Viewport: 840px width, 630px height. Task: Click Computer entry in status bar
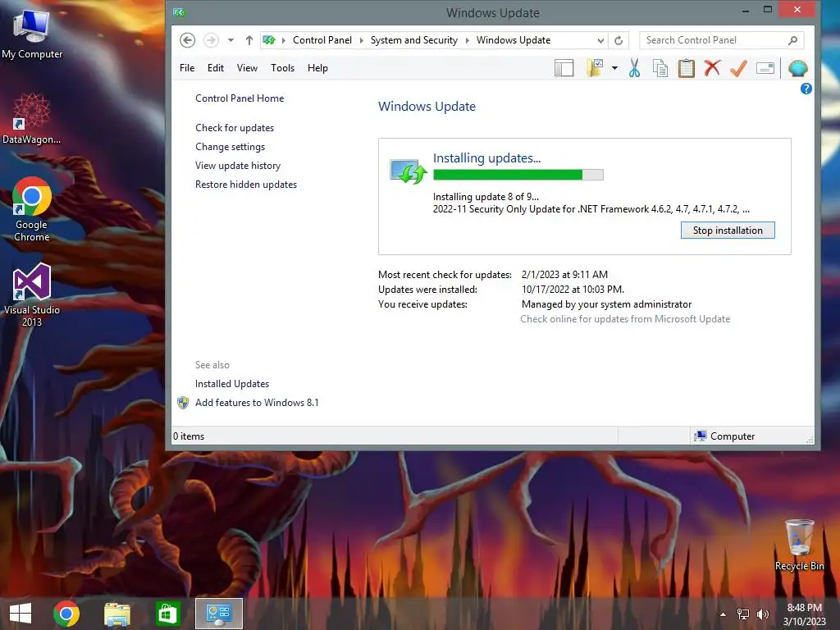tap(724, 436)
